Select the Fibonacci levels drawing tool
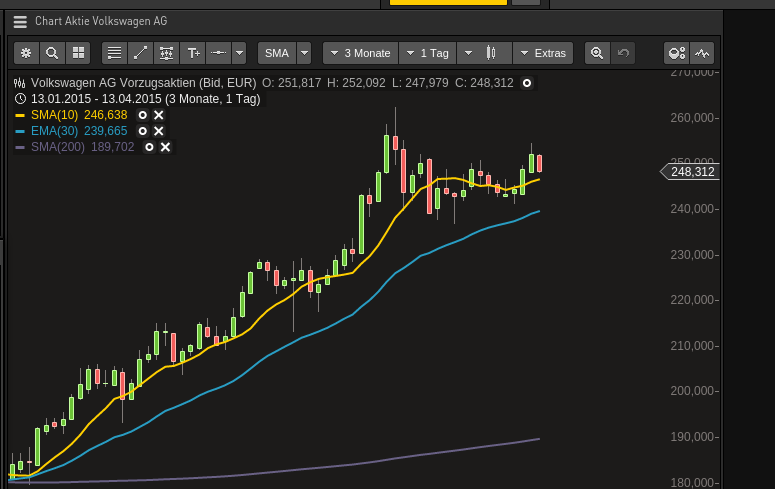 coord(167,53)
